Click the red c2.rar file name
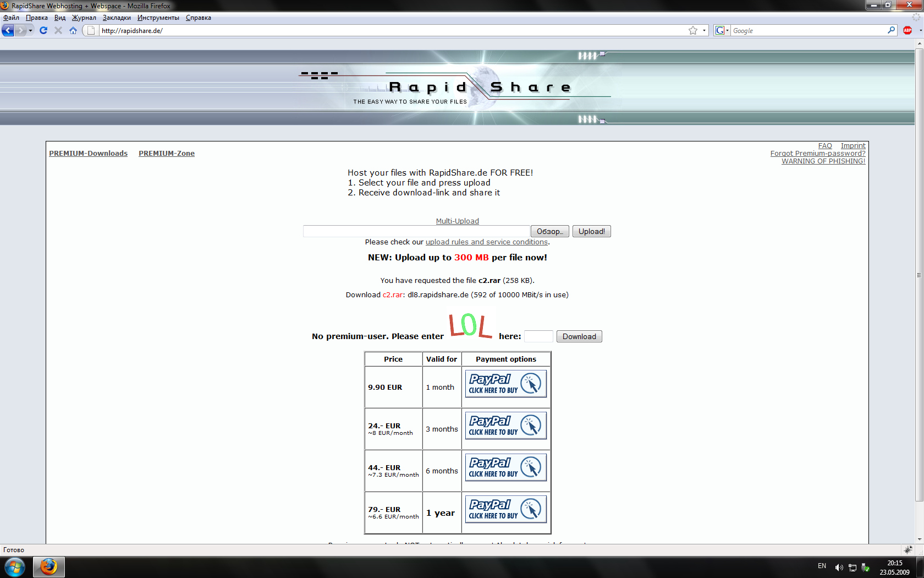The height and width of the screenshot is (578, 924). [x=393, y=295]
